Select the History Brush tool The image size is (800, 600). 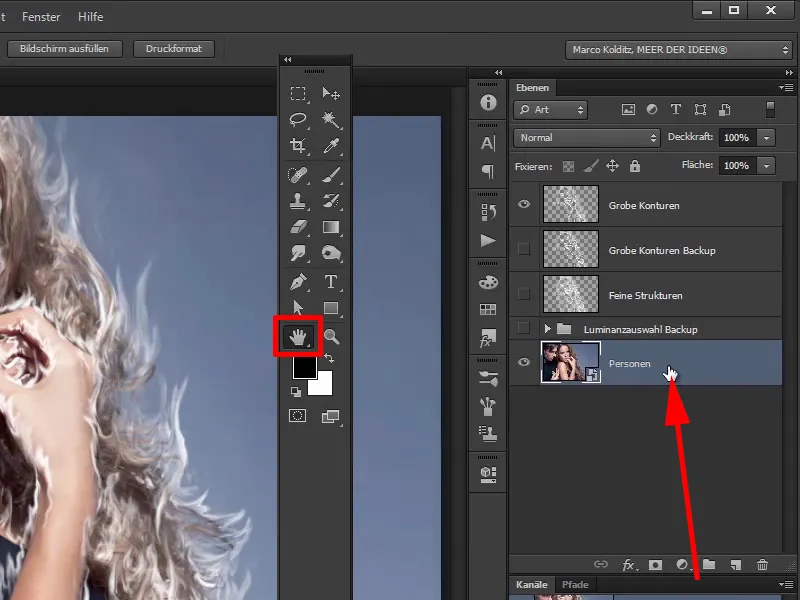coord(331,201)
